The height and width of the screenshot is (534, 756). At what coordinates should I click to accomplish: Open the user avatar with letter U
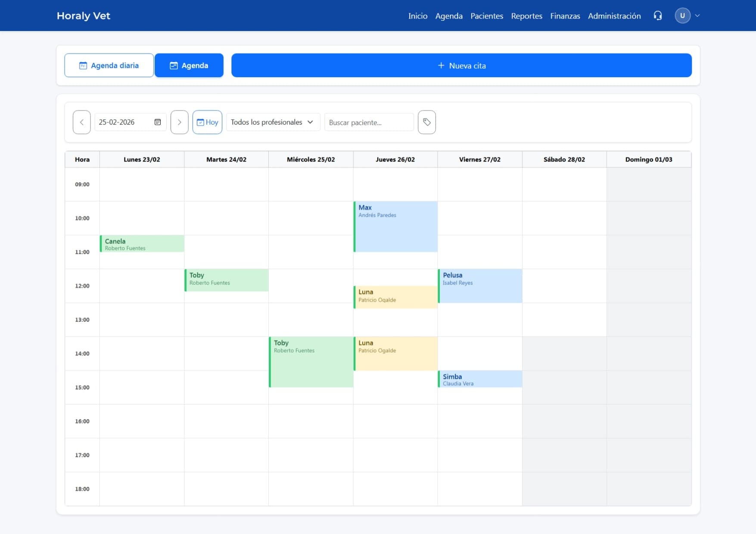point(682,16)
